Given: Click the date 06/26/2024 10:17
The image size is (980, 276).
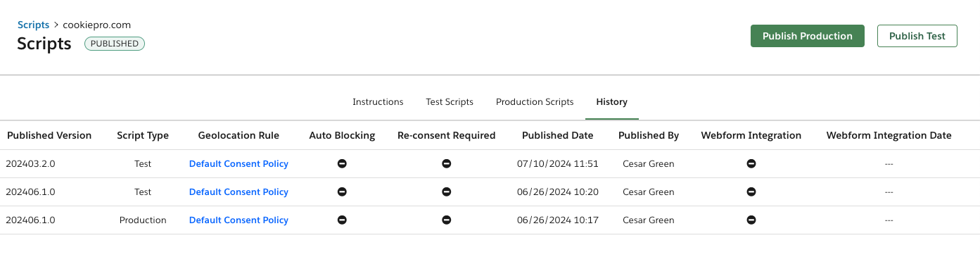Looking at the screenshot, I should pos(557,220).
